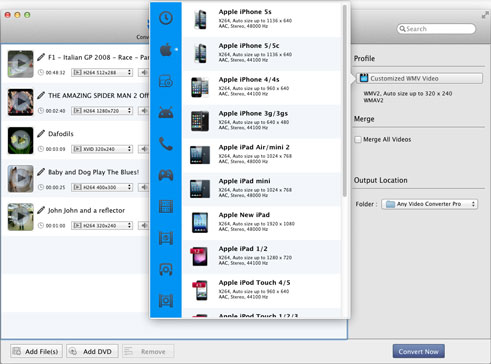Play the F1 Italian GP video thumbnail
This screenshot has width=491, height=364.
click(21, 64)
